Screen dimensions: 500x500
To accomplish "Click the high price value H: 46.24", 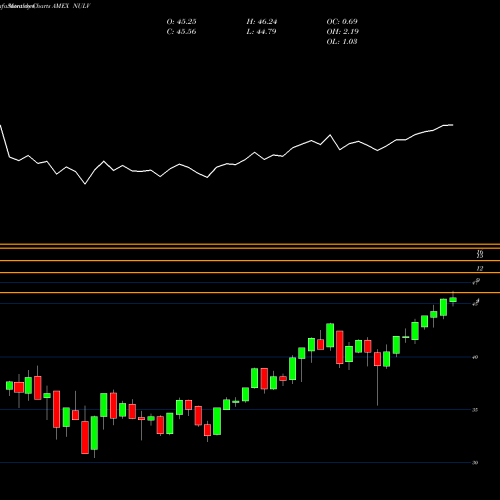I will 262,22.
